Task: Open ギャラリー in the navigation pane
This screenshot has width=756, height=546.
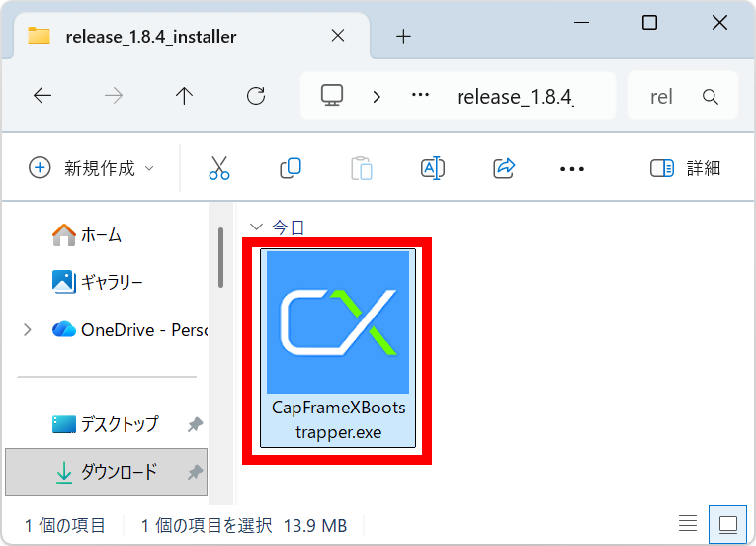Action: 98,282
